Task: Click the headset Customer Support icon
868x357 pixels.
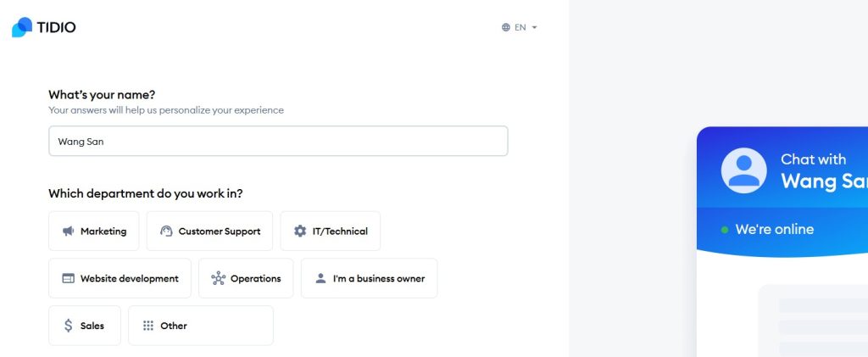Action: point(166,231)
